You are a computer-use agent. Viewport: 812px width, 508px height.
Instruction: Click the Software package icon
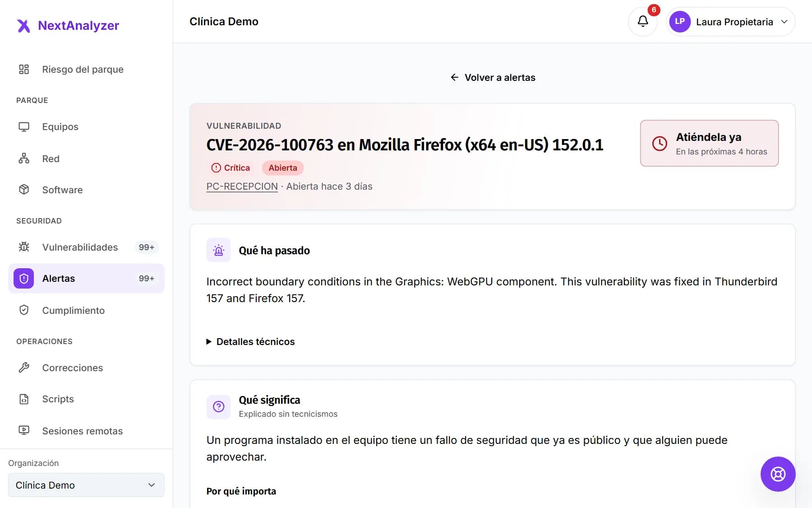click(24, 190)
